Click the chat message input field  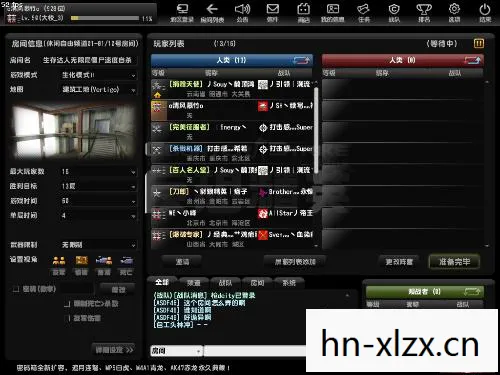point(255,351)
